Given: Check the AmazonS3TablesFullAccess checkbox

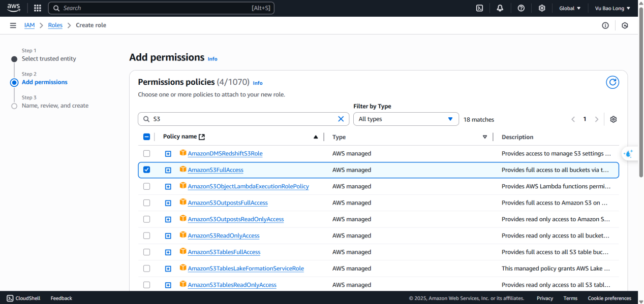Looking at the screenshot, I should (x=147, y=252).
